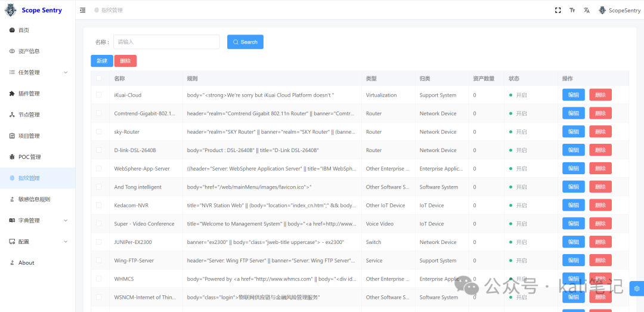Image resolution: width=644 pixels, height=312 pixels.
Task: Check the iKuai-Cloud row checkbox
Action: (98, 95)
